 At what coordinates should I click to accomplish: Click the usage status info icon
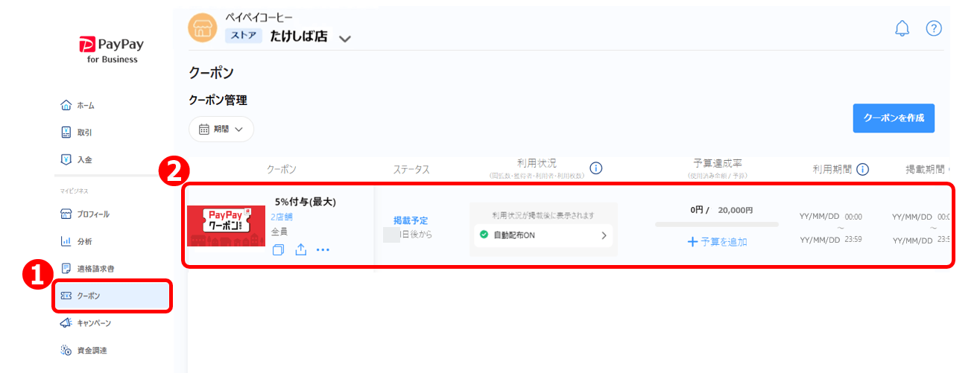tap(595, 168)
